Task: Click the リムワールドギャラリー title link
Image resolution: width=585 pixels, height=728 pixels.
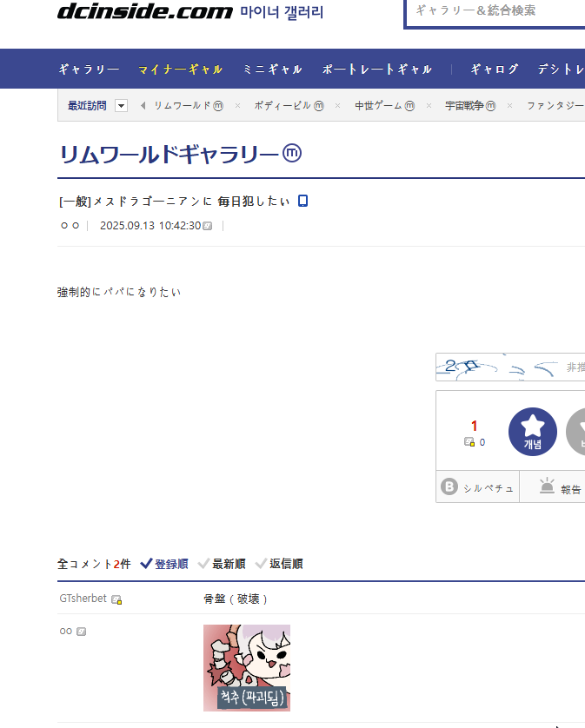Action: (x=169, y=154)
